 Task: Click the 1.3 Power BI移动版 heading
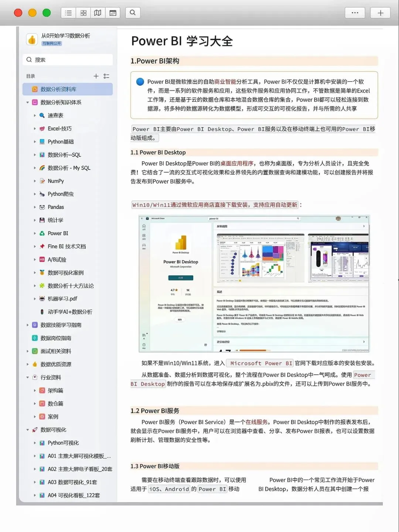(155, 466)
